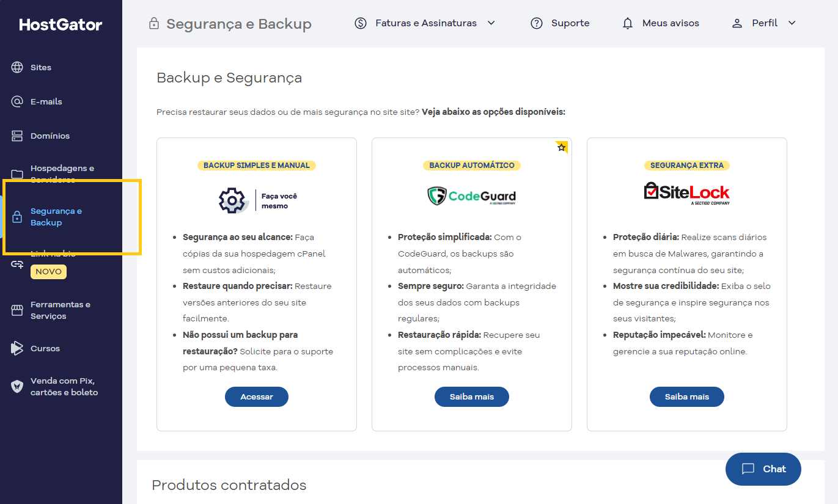Click Saiba mais on SiteLock card
This screenshot has width=838, height=504.
point(687,396)
